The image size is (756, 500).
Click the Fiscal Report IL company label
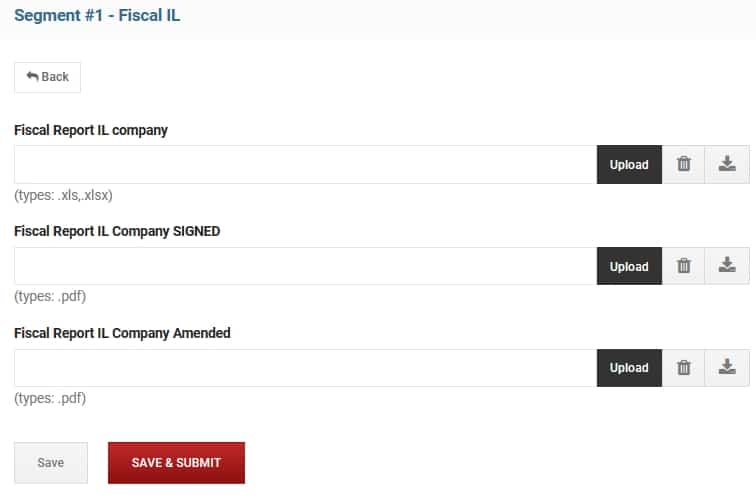click(91, 130)
